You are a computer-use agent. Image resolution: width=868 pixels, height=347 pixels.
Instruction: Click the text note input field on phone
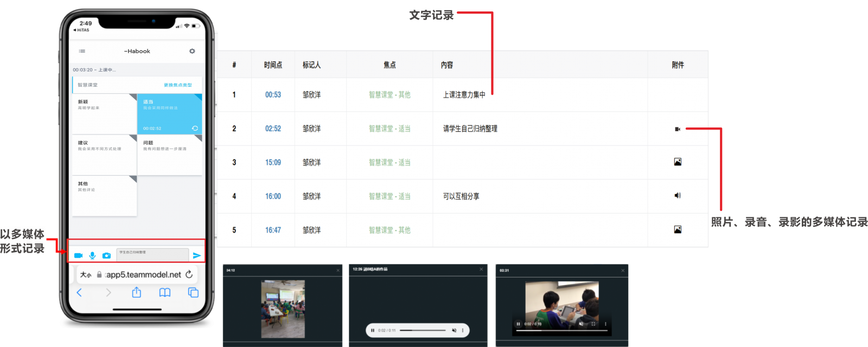(152, 254)
